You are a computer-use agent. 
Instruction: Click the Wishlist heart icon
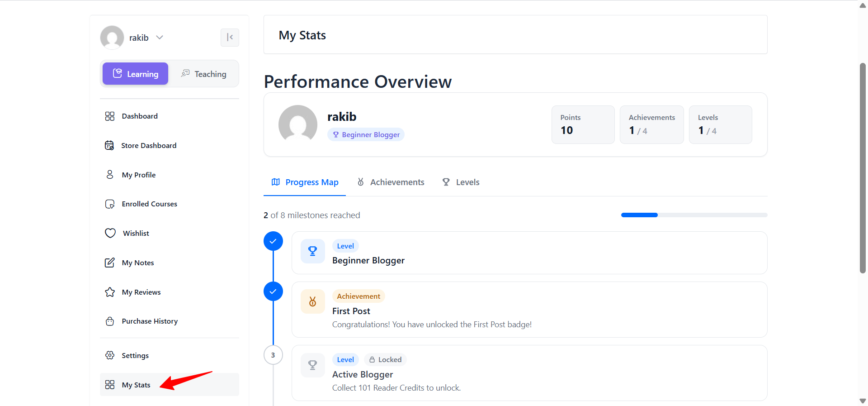[x=110, y=233]
